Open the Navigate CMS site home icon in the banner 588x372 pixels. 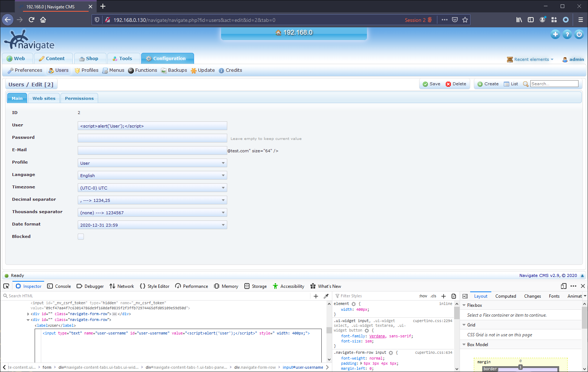click(x=279, y=32)
